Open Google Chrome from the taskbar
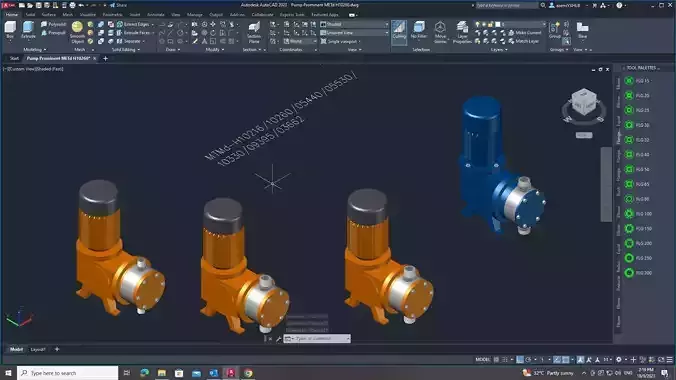This screenshot has height=380, width=676. pyautogui.click(x=248, y=373)
